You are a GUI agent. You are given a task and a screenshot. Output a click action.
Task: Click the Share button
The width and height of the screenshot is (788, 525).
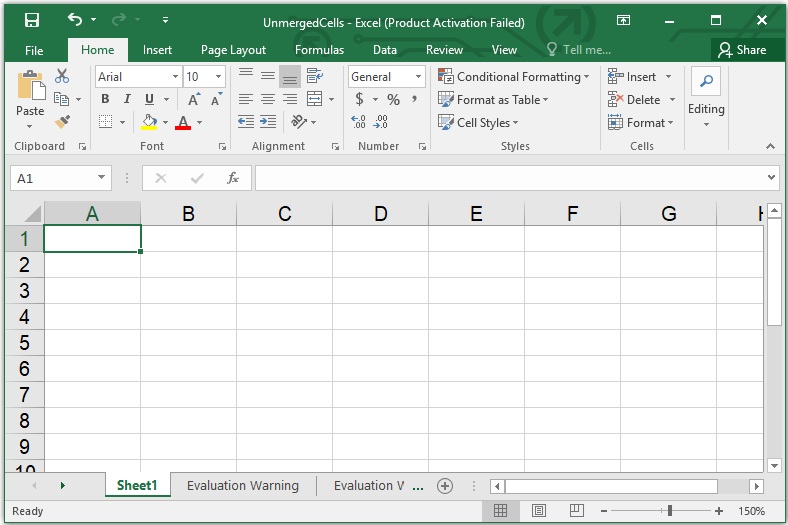pyautogui.click(x=742, y=50)
